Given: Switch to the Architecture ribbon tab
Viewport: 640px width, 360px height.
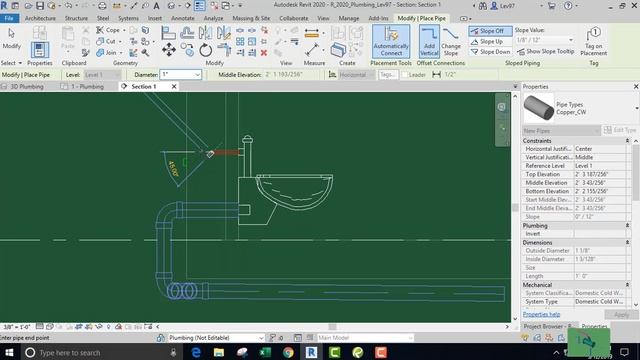Looking at the screenshot, I should (x=40, y=18).
